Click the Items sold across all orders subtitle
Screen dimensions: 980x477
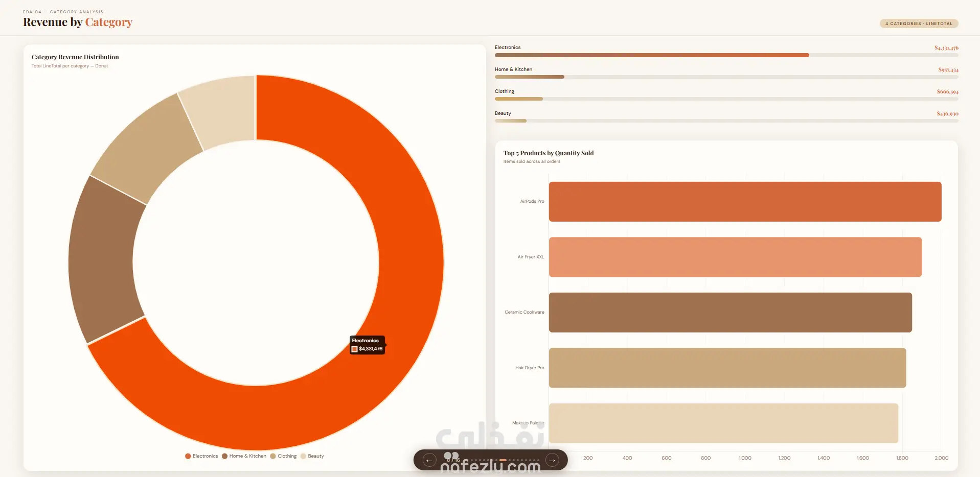[x=532, y=161]
